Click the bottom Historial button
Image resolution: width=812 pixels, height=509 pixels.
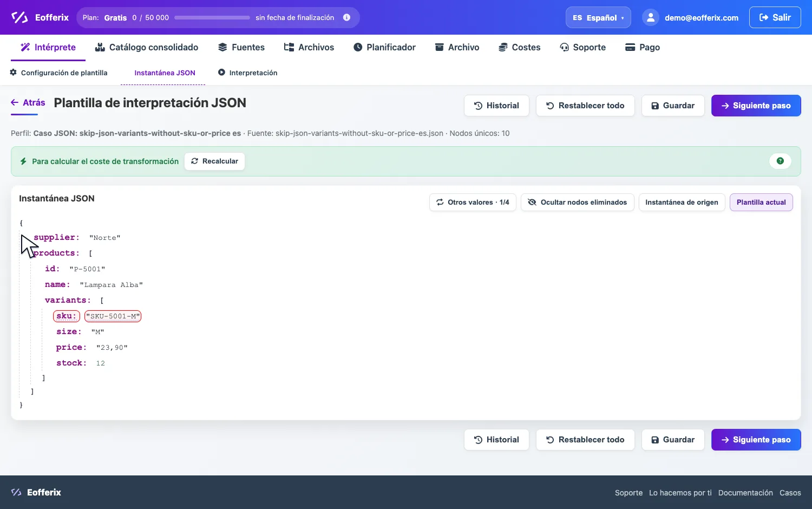coord(496,440)
